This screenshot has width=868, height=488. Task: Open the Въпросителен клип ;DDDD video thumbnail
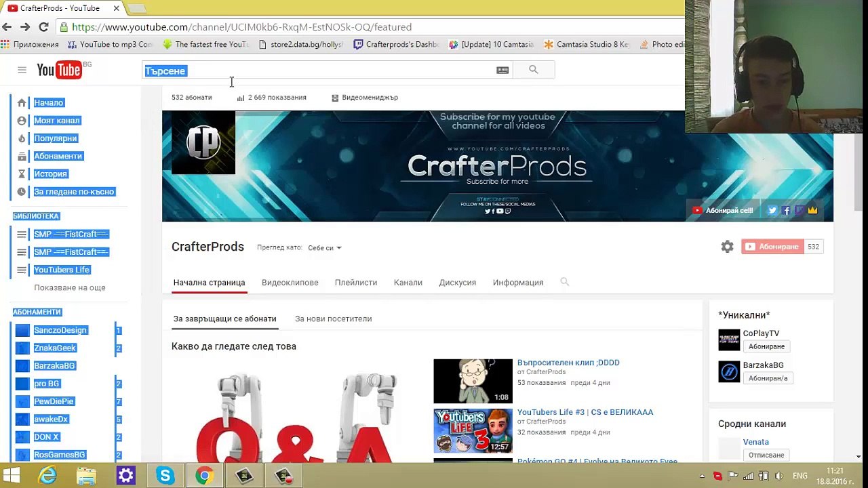(x=473, y=381)
